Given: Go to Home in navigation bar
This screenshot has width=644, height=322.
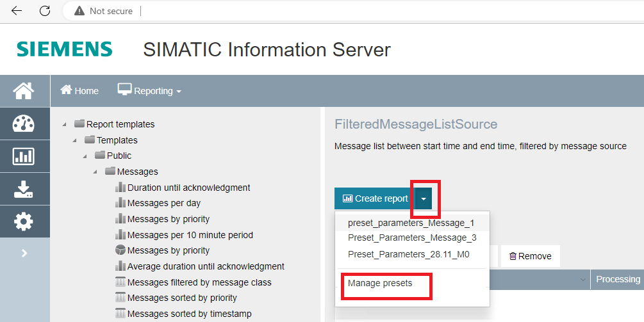Looking at the screenshot, I should coord(79,91).
